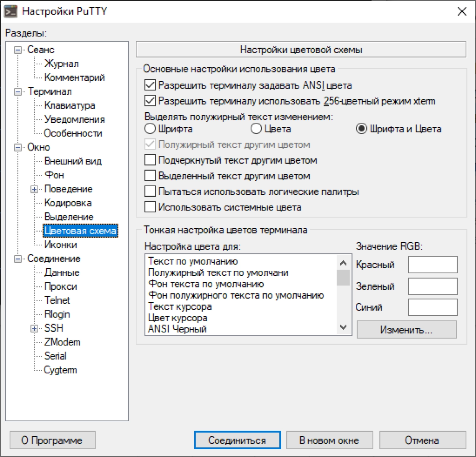Open the Поведение section
The height and width of the screenshot is (457, 476).
click(68, 189)
